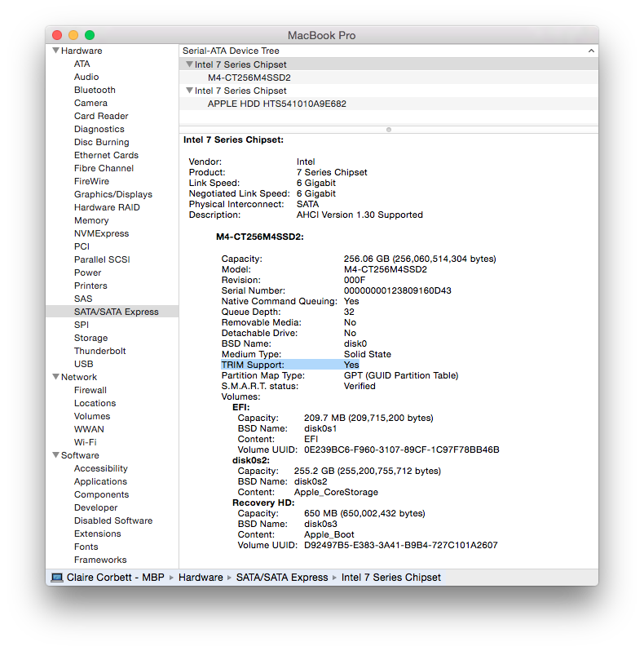
Task: Open Thunderbolt category
Action: click(x=99, y=351)
